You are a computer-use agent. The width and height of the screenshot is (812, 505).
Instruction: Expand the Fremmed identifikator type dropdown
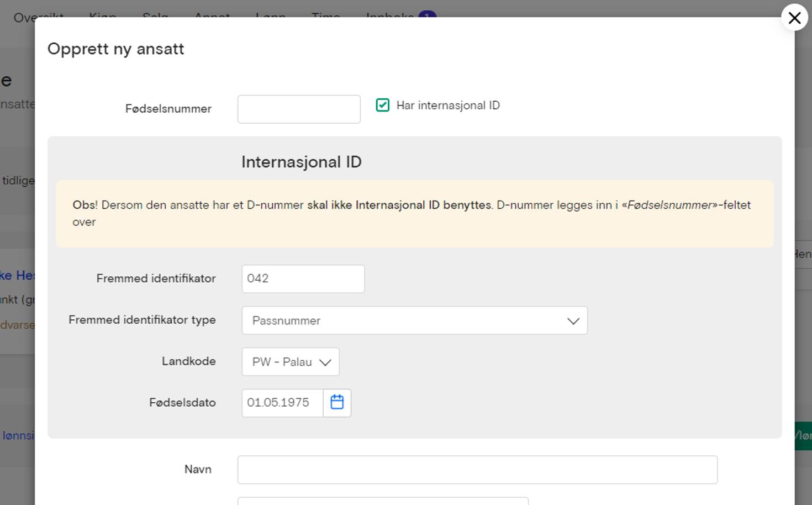[x=414, y=320]
